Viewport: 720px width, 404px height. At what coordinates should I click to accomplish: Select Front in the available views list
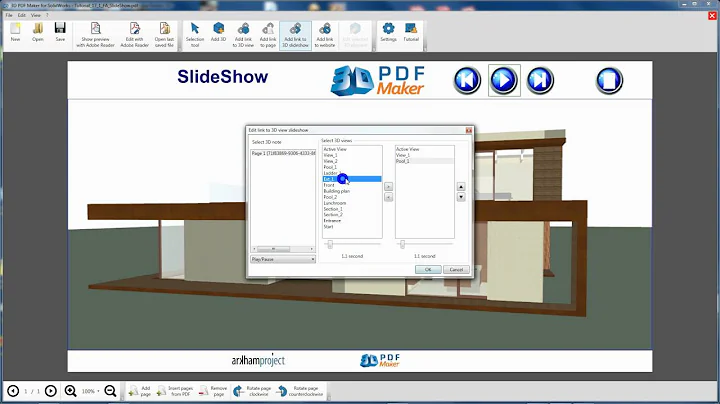(x=329, y=185)
